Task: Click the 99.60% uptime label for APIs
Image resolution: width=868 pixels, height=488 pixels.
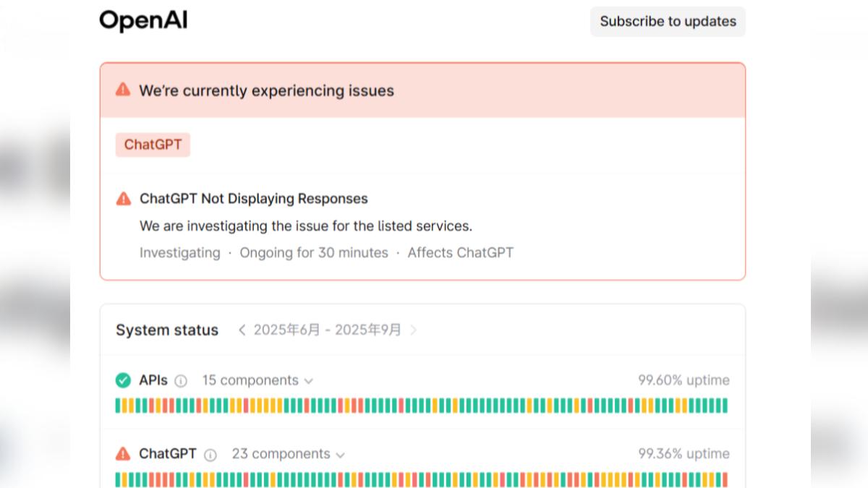Action: tap(683, 380)
